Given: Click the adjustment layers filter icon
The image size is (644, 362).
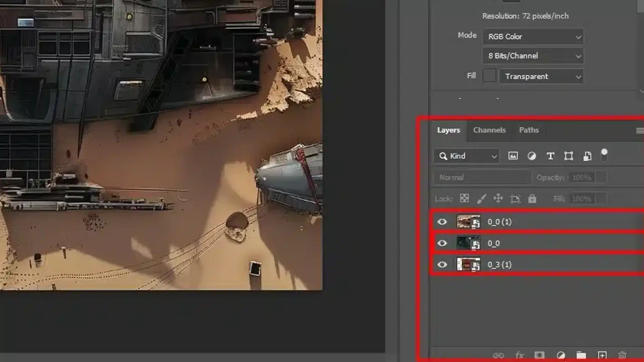Looking at the screenshot, I should pyautogui.click(x=532, y=156).
